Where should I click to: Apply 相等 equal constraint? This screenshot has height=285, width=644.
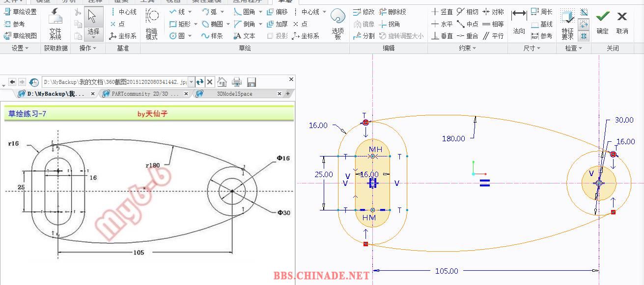point(493,24)
